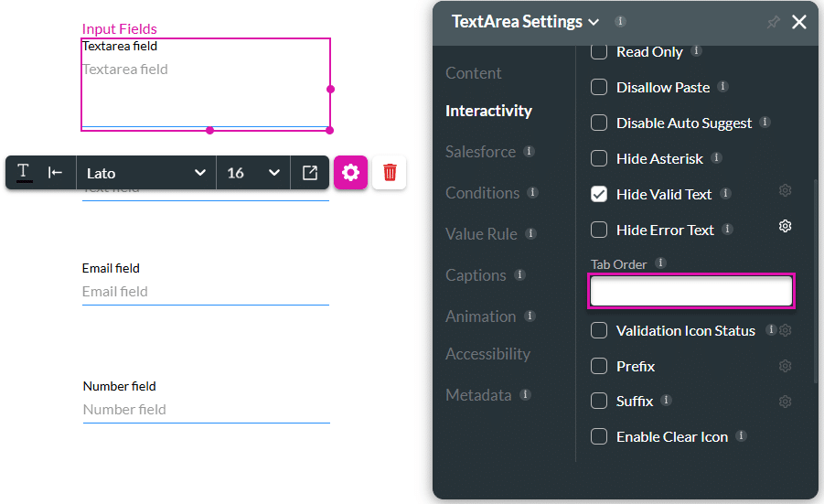Click the Tab Order input field

coord(690,291)
